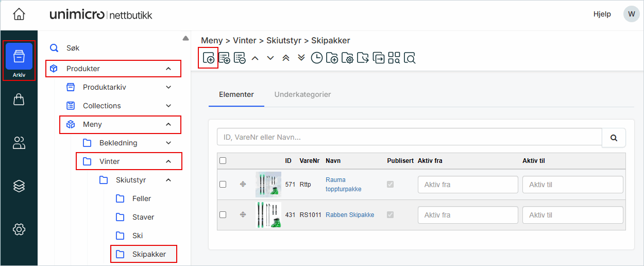Screen dimensions: 644x266
Task: Open the Rabben Skipakke product link
Action: [x=349, y=215]
